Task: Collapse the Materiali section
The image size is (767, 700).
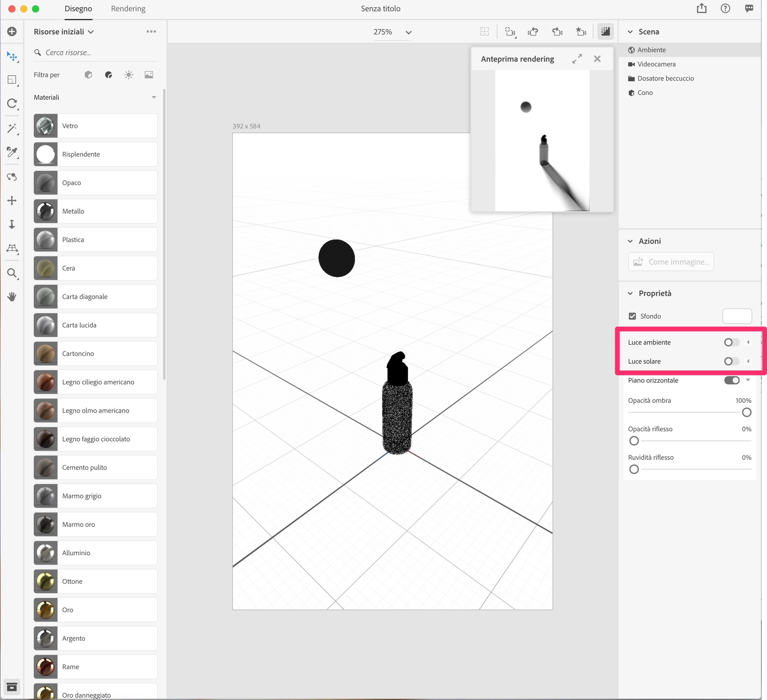Action: coord(154,97)
